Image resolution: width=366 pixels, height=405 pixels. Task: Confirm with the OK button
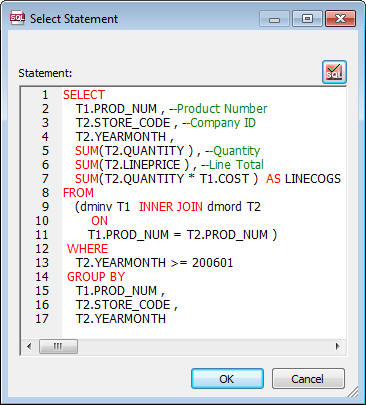click(x=227, y=379)
